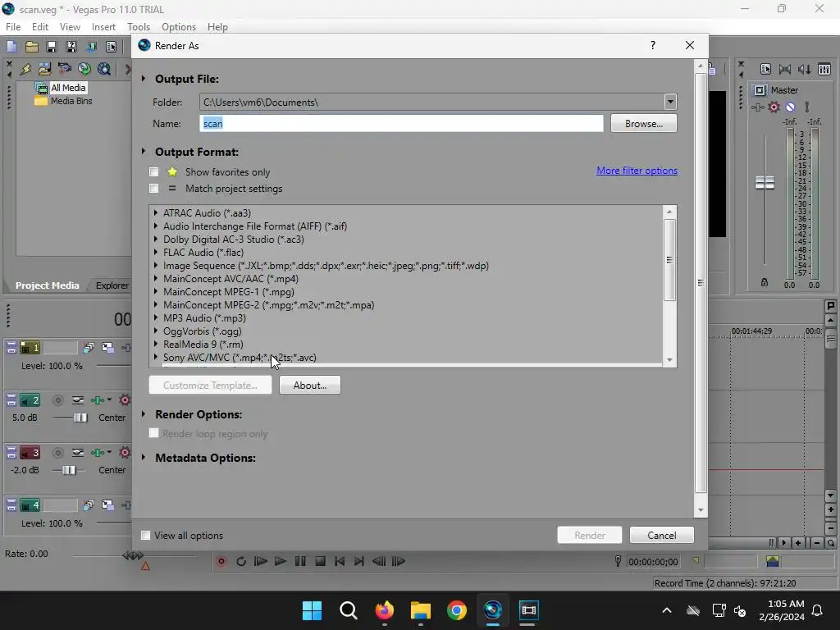Expand the ATRAC Audio (*.aa3) format
The height and width of the screenshot is (630, 840).
[x=156, y=212]
